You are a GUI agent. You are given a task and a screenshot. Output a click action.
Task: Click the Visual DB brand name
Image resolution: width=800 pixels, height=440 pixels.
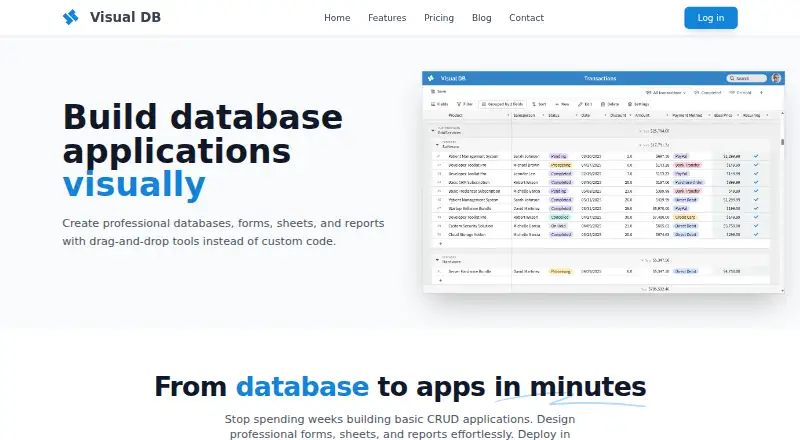(126, 17)
